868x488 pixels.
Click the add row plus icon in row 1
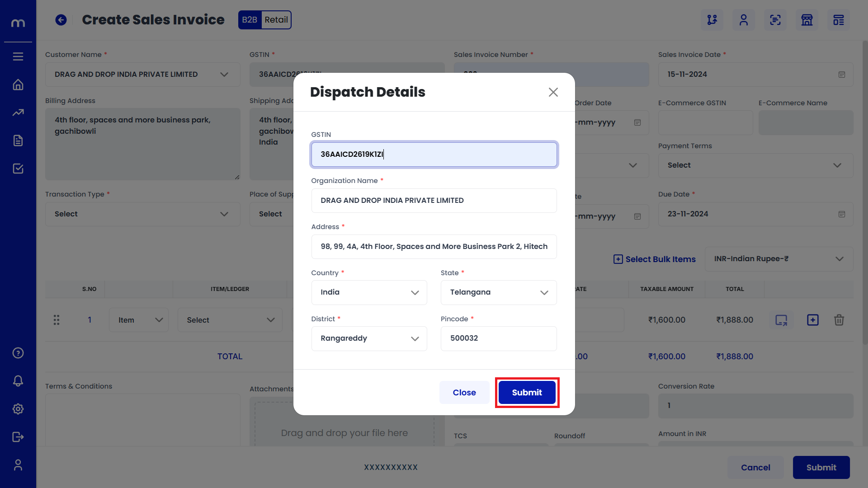(x=813, y=320)
